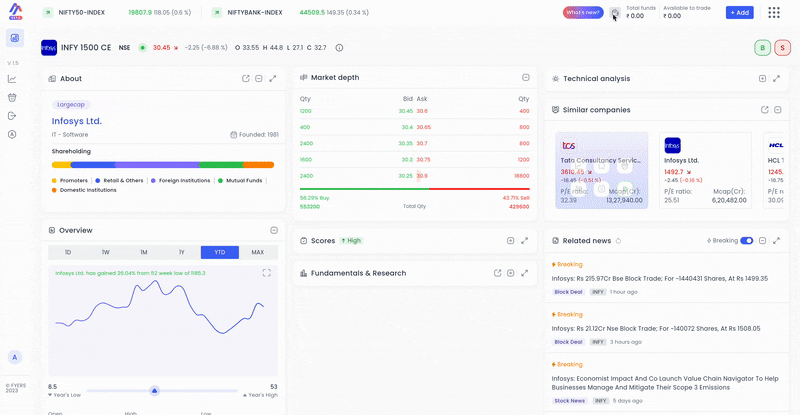
Task: Expand the About panel to fullscreen
Action: (x=272, y=79)
